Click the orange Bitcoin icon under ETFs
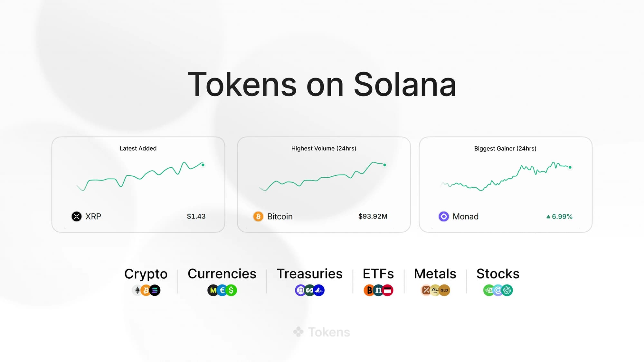Image resolution: width=644 pixels, height=362 pixels. (x=369, y=290)
